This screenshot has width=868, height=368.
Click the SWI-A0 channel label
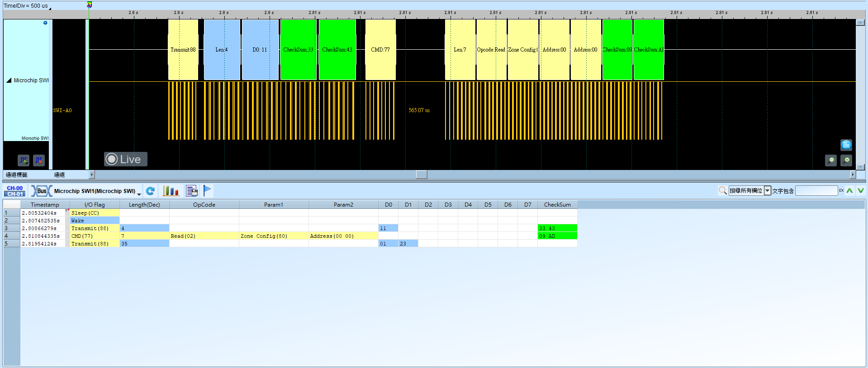click(x=62, y=110)
